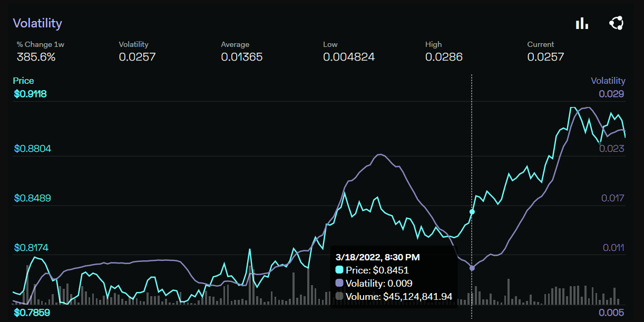
Task: Click the 0.029 volatility axis maximum
Action: pos(611,94)
